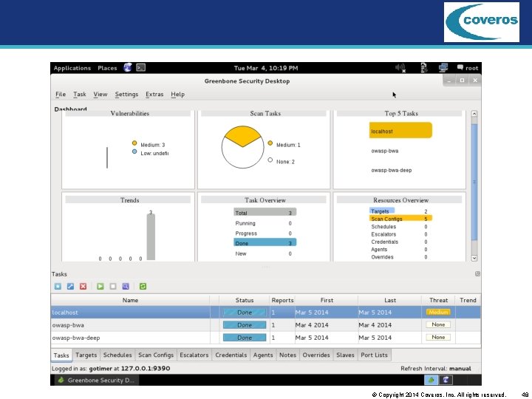Open the Help menu
Viewport: 532px width, 399px height.
pyautogui.click(x=178, y=95)
